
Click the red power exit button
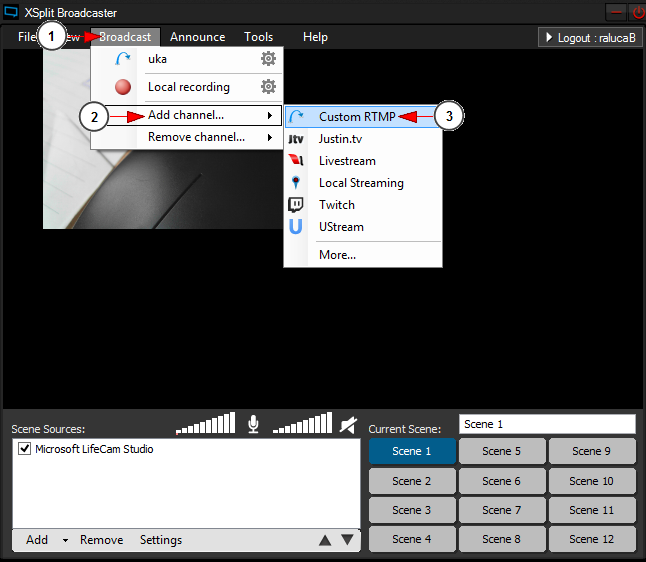(638, 13)
